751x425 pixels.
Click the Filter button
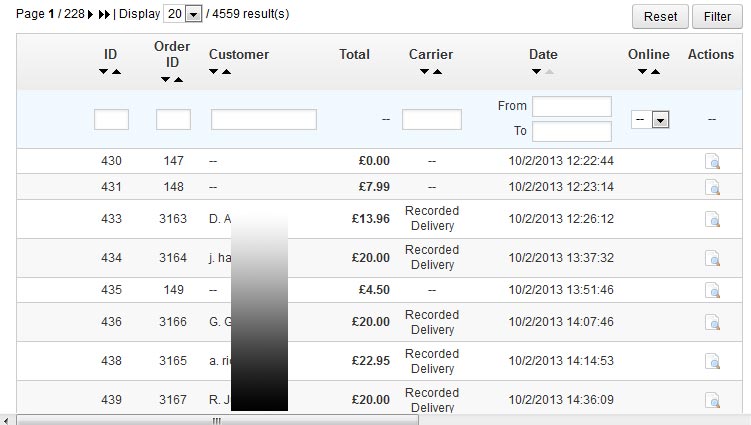point(717,16)
